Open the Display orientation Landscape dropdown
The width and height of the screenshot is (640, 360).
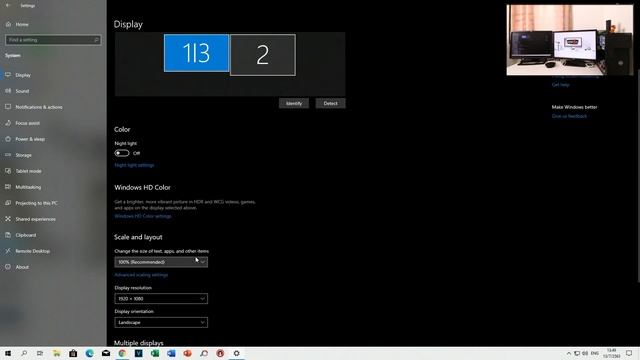[161, 322]
